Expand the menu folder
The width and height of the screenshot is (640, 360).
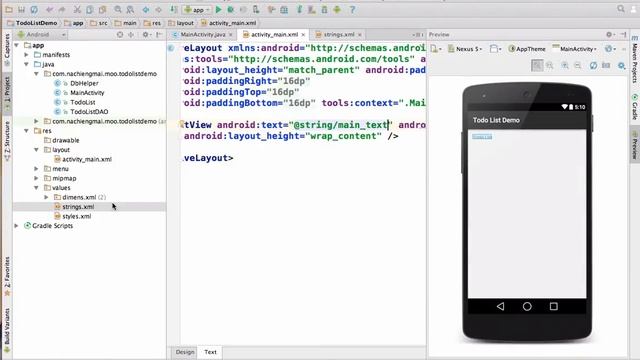pyautogui.click(x=36, y=169)
